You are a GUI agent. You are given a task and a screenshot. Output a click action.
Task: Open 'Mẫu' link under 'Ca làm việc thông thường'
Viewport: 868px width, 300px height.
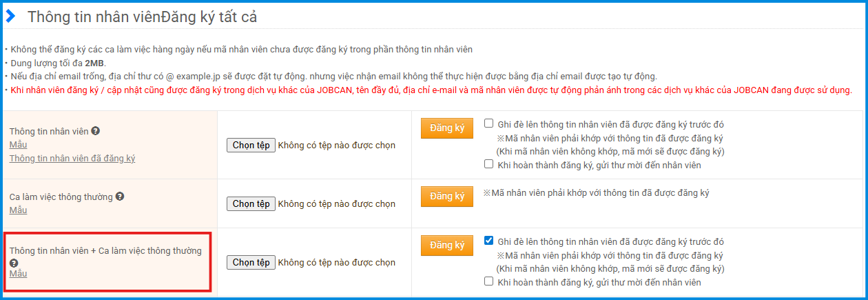click(18, 210)
